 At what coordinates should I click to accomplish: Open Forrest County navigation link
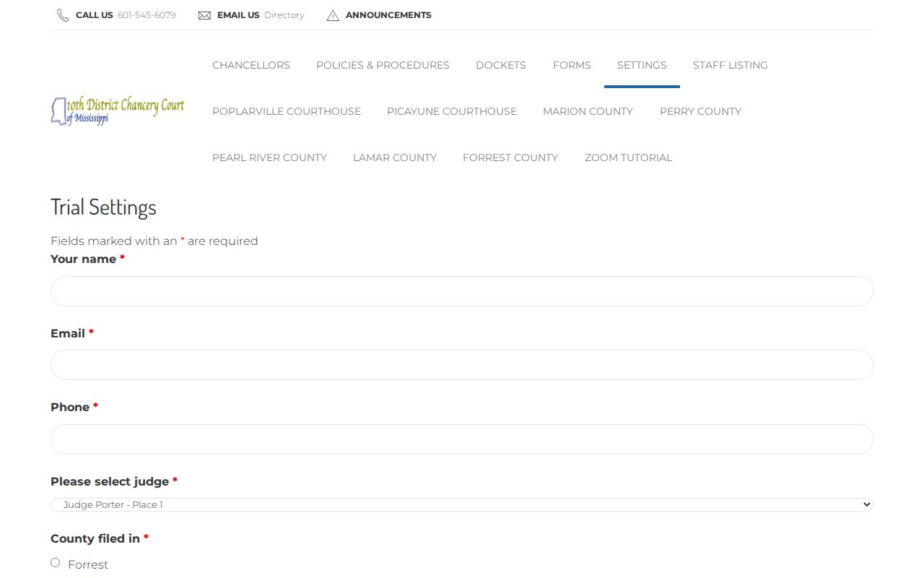[x=510, y=158]
